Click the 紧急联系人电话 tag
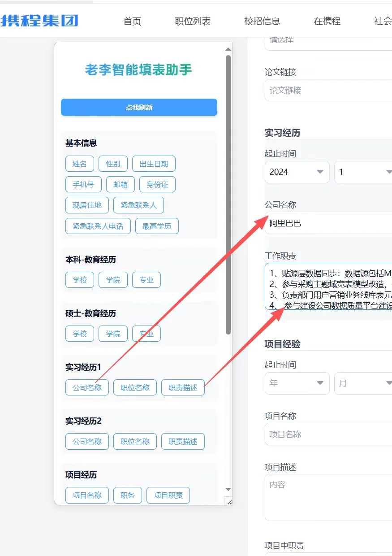The height and width of the screenshot is (556, 392). [x=98, y=226]
